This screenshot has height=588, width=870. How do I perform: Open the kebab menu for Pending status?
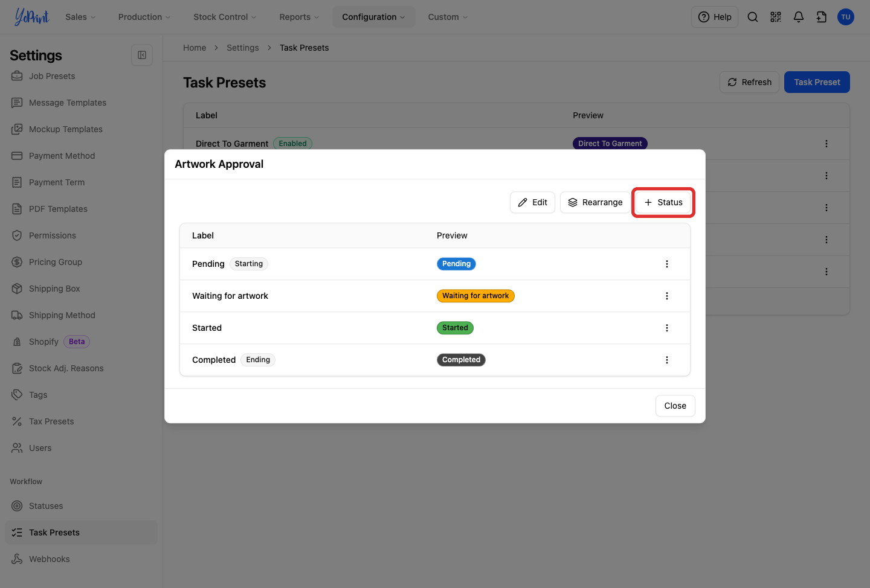click(x=667, y=264)
